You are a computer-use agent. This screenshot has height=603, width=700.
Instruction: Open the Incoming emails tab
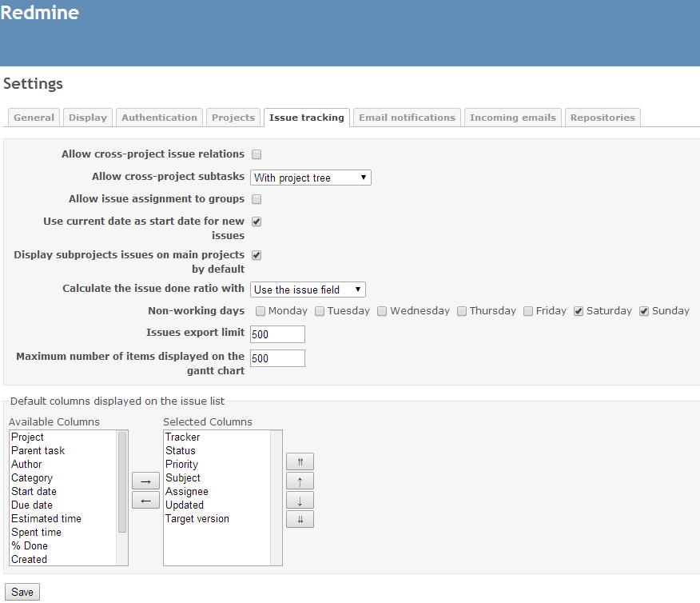click(x=513, y=118)
